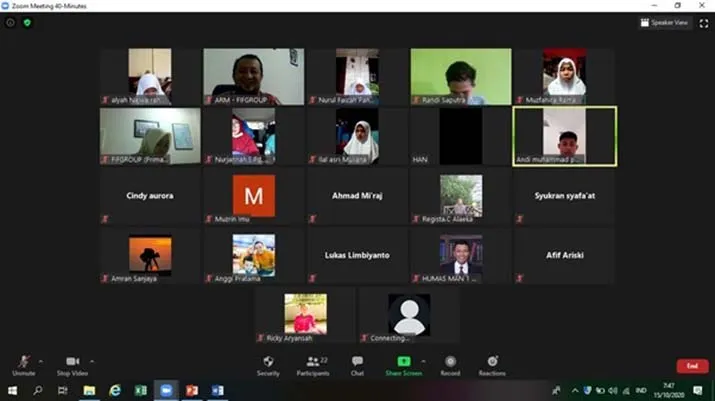This screenshot has width=715, height=401.
Task: Open the Security menu
Action: click(268, 364)
